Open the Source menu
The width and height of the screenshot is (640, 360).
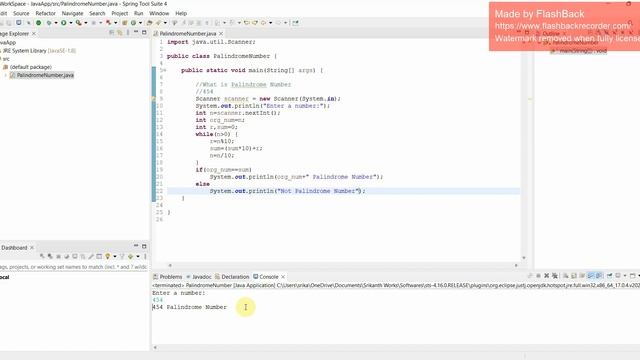click(21, 13)
